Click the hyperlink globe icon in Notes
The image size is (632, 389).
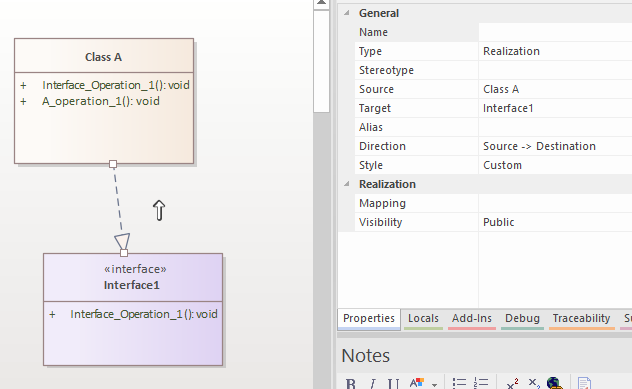coord(555,383)
